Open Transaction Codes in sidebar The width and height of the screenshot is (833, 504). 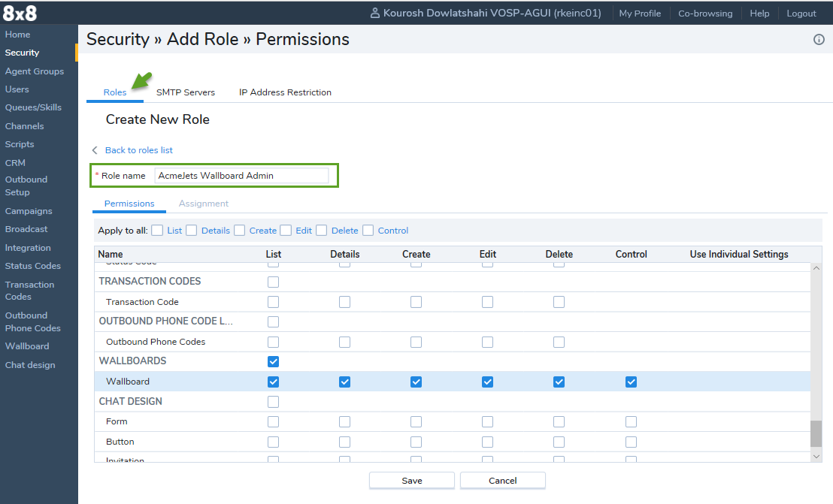(x=29, y=291)
